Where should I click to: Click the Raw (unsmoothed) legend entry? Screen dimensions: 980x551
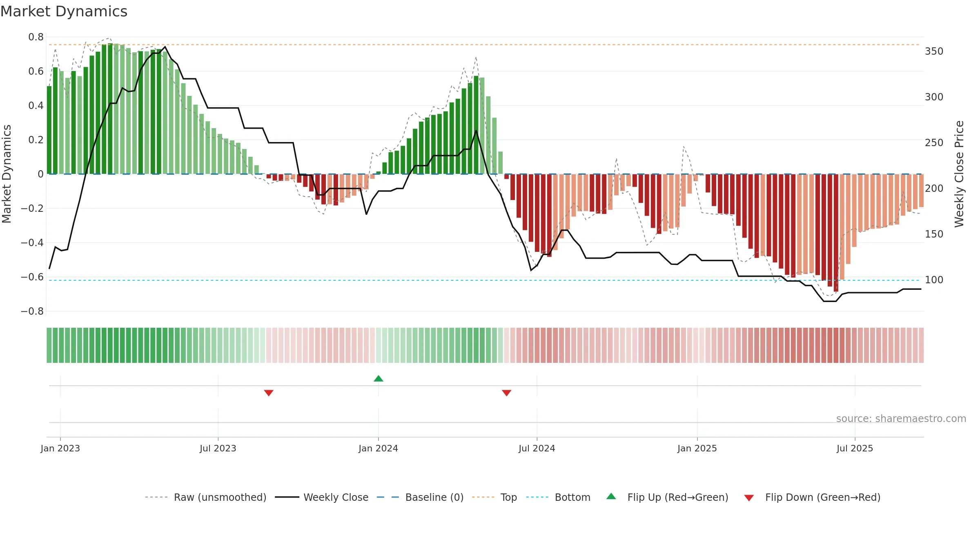pos(205,497)
